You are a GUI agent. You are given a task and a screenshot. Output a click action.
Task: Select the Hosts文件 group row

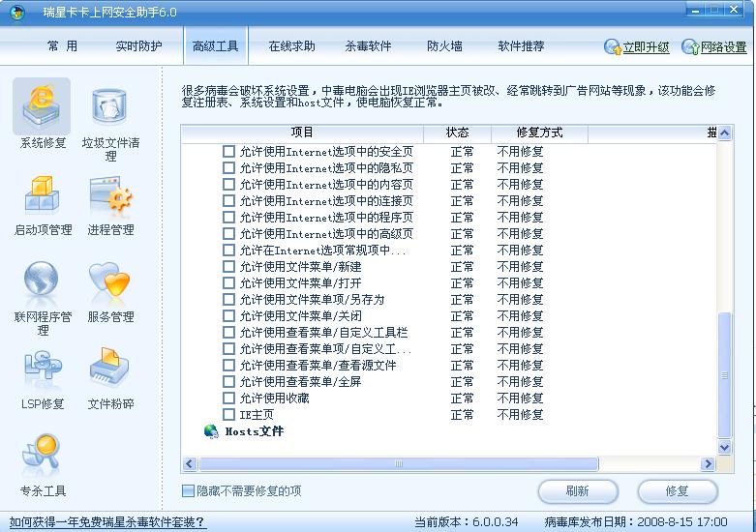tap(254, 431)
